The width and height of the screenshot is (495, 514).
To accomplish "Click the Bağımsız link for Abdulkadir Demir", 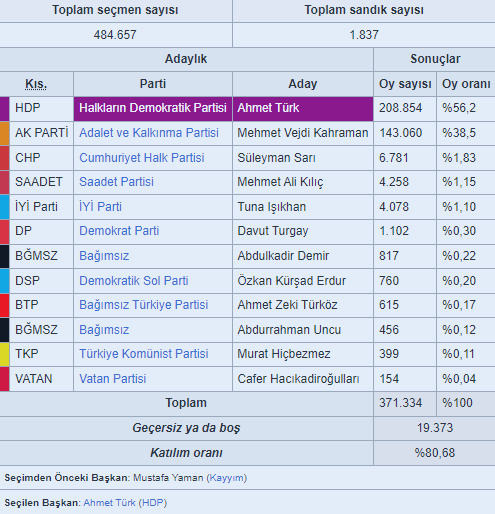I will 104,256.
